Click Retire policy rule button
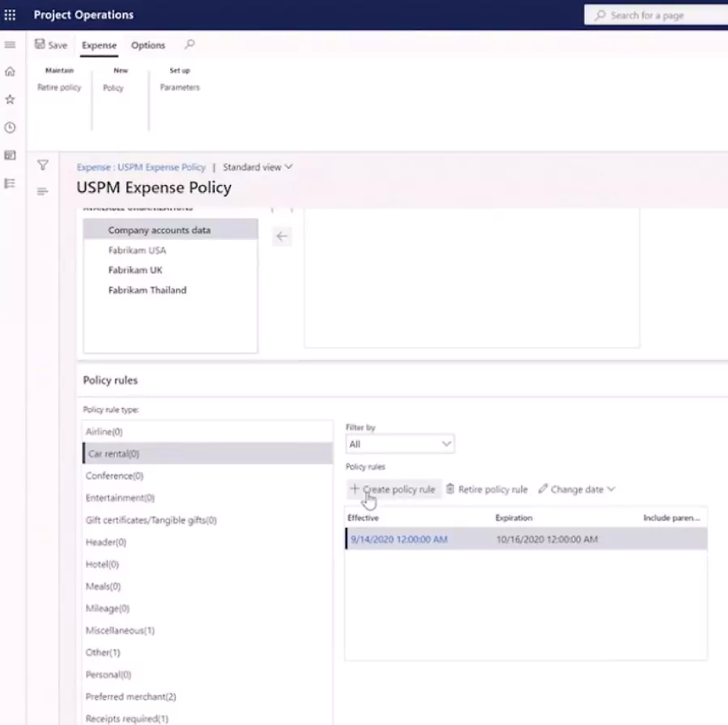Viewport: 728px width, 725px height. click(487, 490)
